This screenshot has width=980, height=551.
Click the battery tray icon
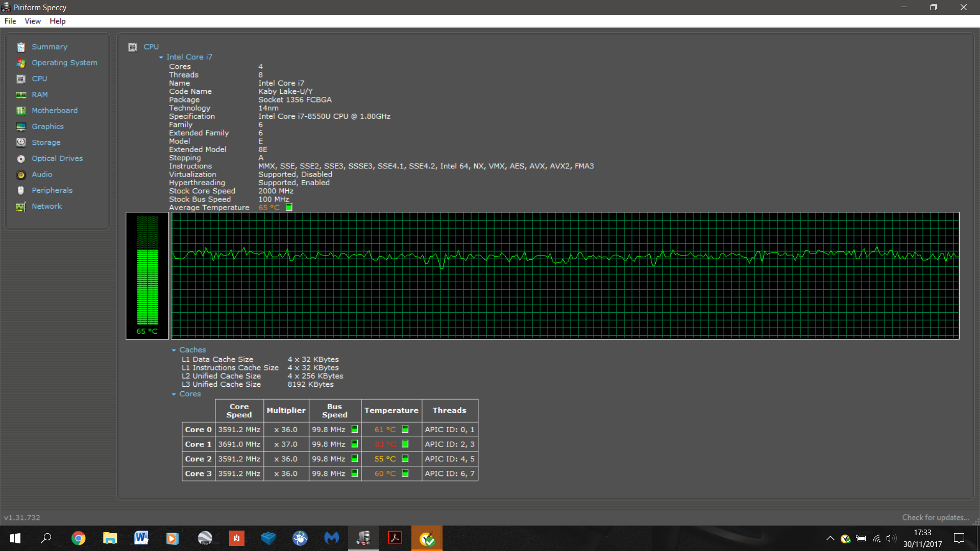[861, 538]
